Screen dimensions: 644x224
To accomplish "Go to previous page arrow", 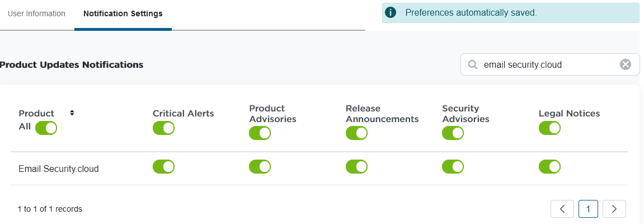I will pos(562,209).
